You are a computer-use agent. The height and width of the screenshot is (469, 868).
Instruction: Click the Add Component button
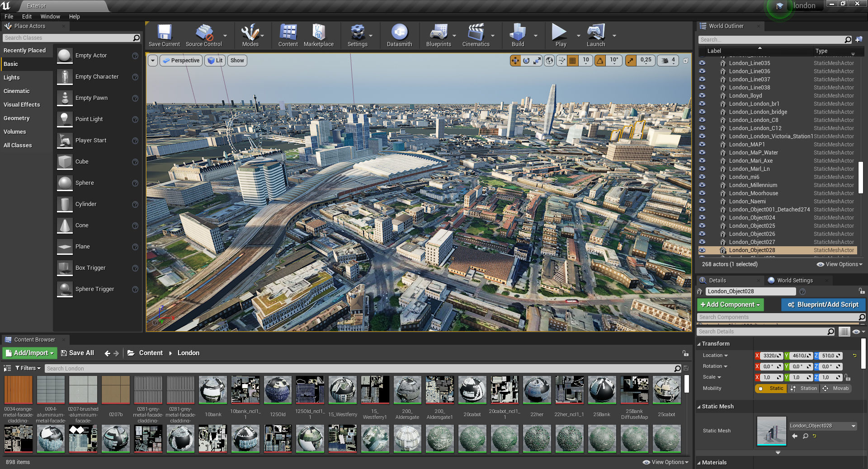pyautogui.click(x=730, y=305)
